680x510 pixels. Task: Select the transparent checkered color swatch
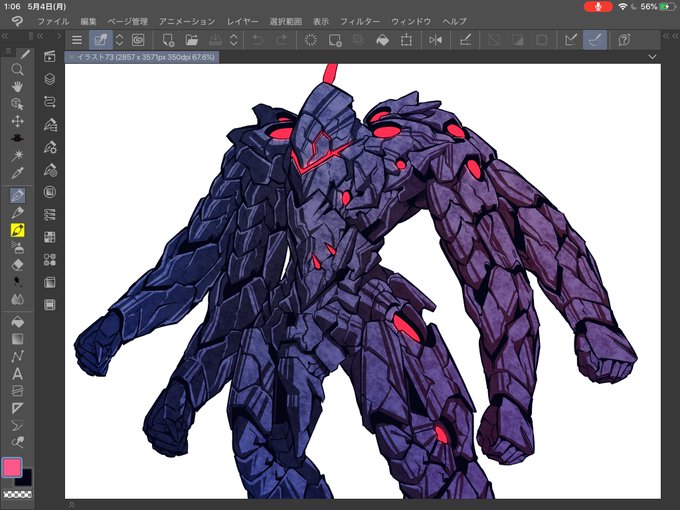tap(17, 494)
